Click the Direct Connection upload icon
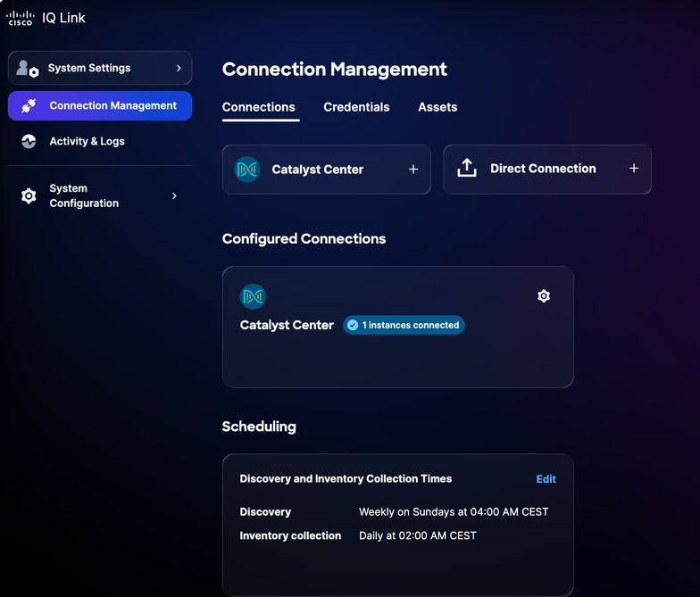The width and height of the screenshot is (700, 597). coord(467,168)
